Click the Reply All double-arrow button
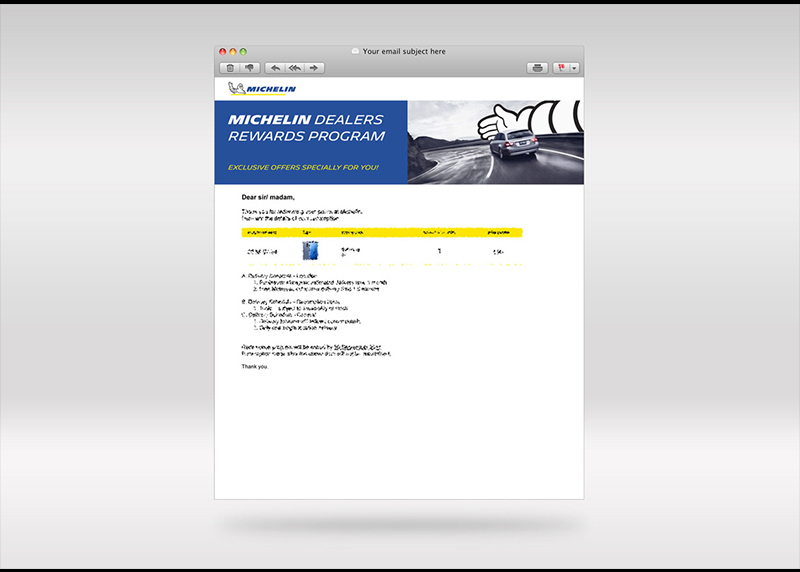Screen dimensions: 800x572 pyautogui.click(x=294, y=68)
